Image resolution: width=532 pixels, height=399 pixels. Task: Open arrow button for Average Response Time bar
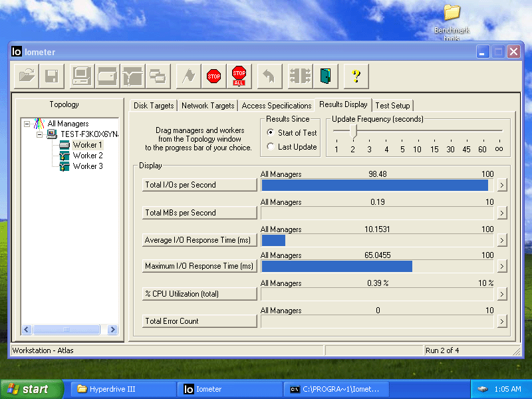(x=502, y=240)
